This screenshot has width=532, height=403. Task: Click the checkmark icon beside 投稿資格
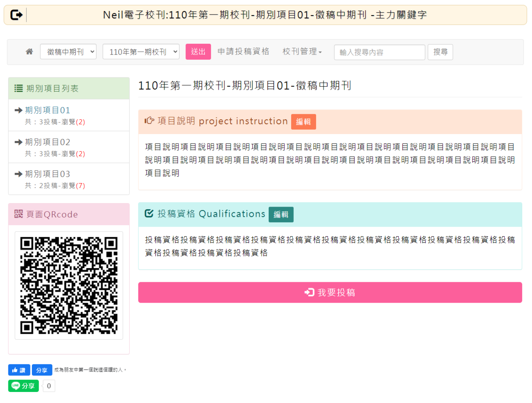(x=149, y=213)
